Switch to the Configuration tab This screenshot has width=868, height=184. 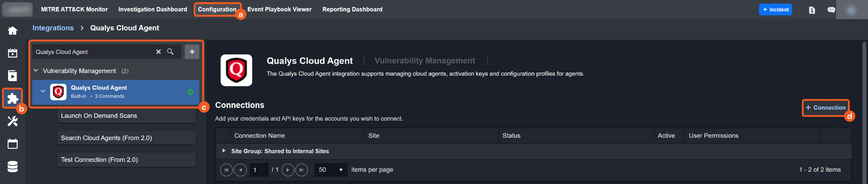(x=217, y=9)
